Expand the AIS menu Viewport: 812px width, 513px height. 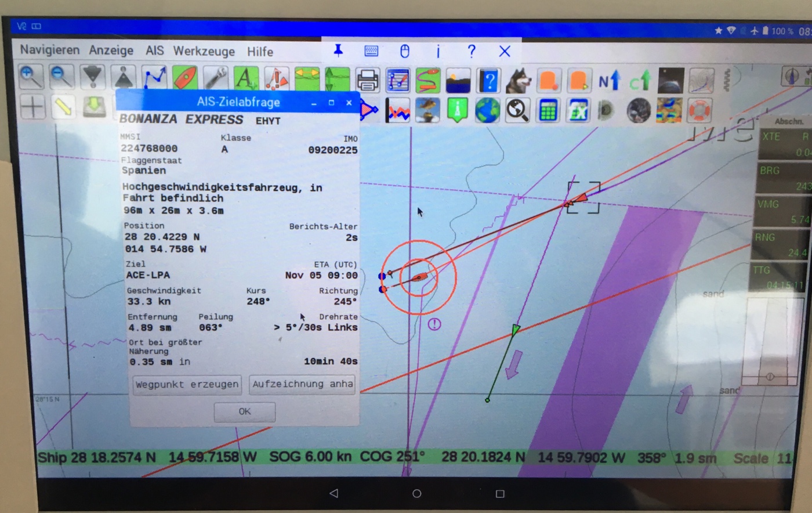tap(154, 50)
